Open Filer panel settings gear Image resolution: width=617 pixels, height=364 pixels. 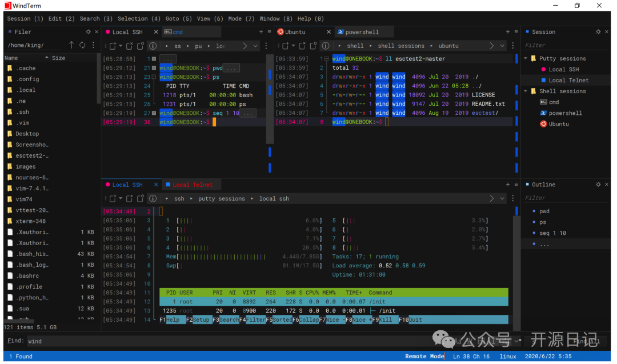[88, 32]
